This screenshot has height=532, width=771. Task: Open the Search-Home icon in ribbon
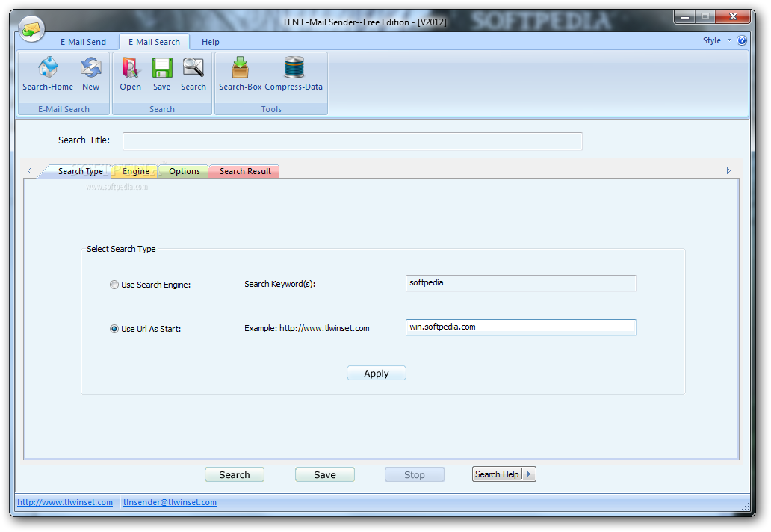(x=48, y=74)
